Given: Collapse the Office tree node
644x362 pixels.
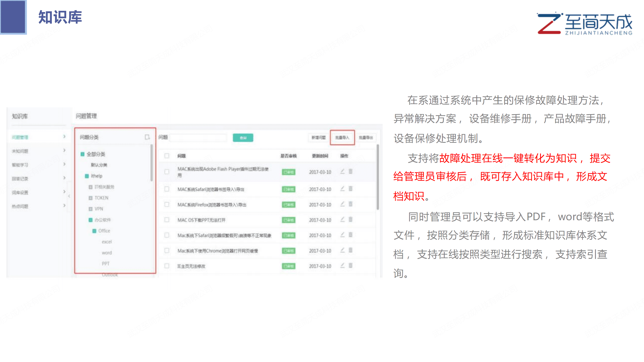Looking at the screenshot, I should tap(94, 231).
